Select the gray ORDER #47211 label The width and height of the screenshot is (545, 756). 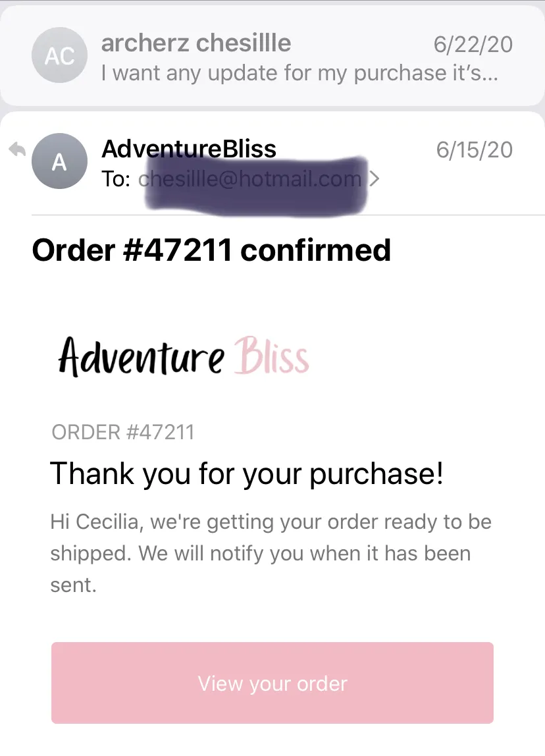pos(123,432)
